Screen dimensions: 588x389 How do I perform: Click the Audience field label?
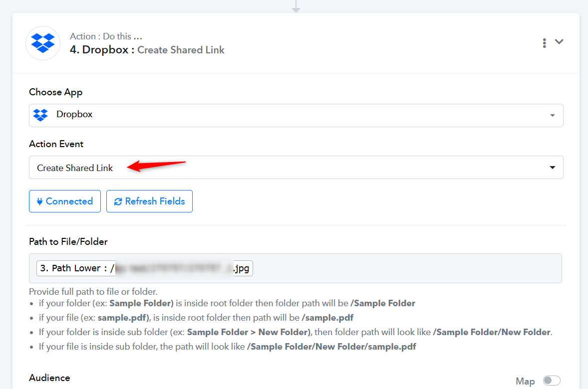[49, 378]
